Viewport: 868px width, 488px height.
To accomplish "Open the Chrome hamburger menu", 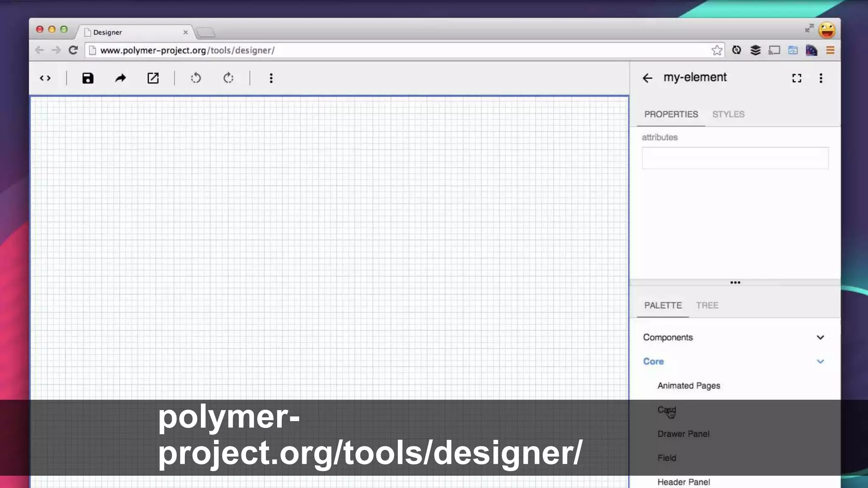I will (x=830, y=50).
